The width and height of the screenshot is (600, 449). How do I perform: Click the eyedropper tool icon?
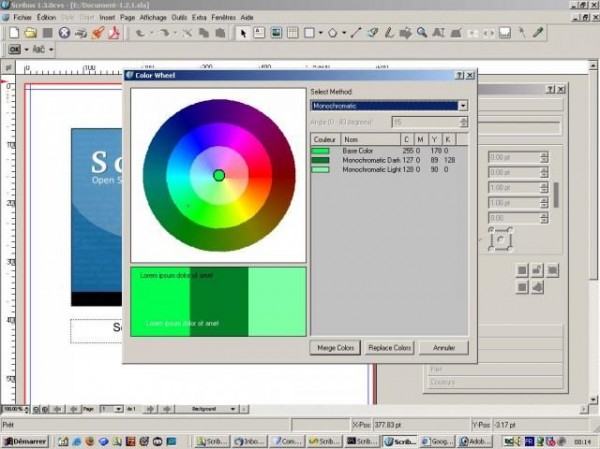538,32
